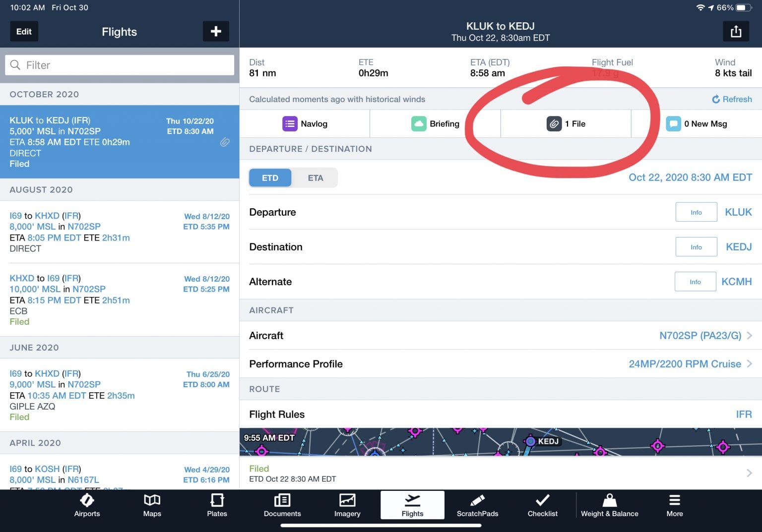Screen dimensions: 762x532
Task: Enable Edit mode for the flights list
Action: click(24, 31)
